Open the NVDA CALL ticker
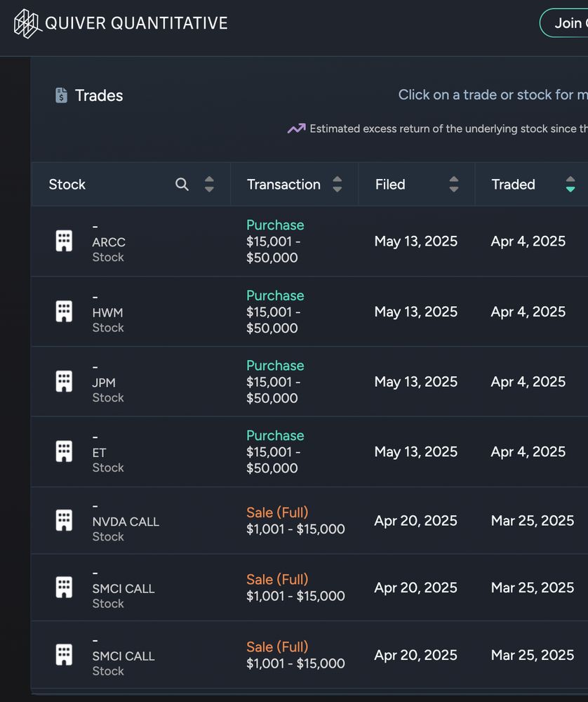 (126, 522)
